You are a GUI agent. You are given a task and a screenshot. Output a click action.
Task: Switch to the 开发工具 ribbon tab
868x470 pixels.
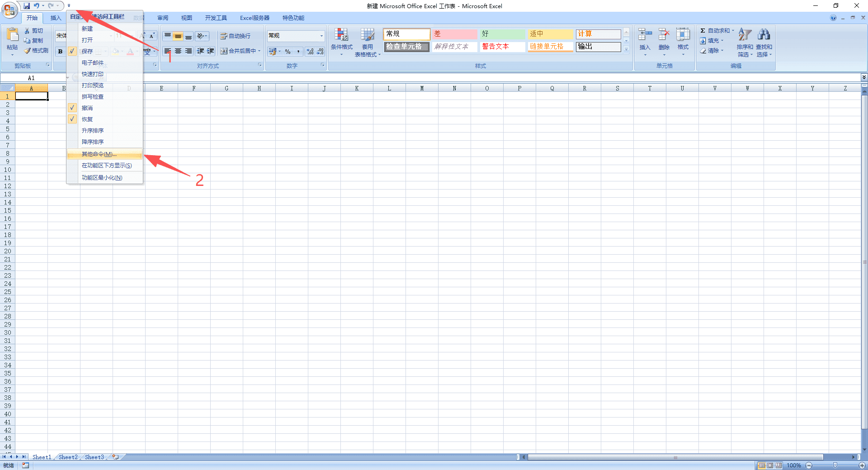click(216, 18)
